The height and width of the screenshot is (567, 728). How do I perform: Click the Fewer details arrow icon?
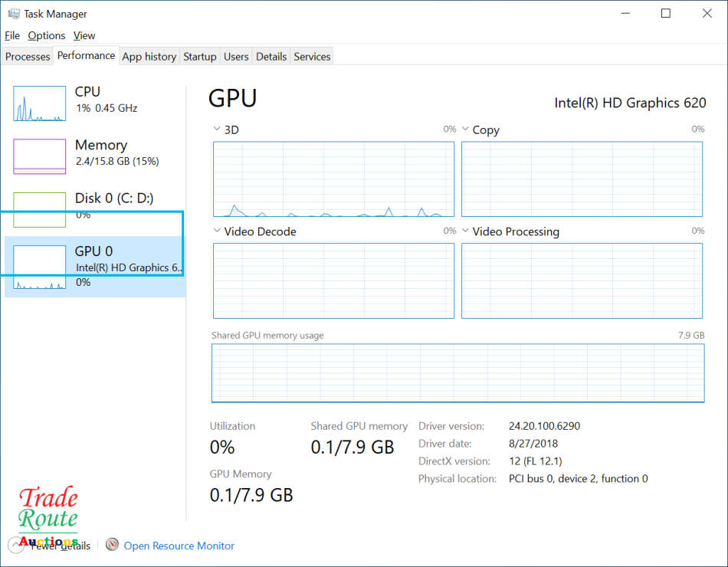tap(16, 545)
